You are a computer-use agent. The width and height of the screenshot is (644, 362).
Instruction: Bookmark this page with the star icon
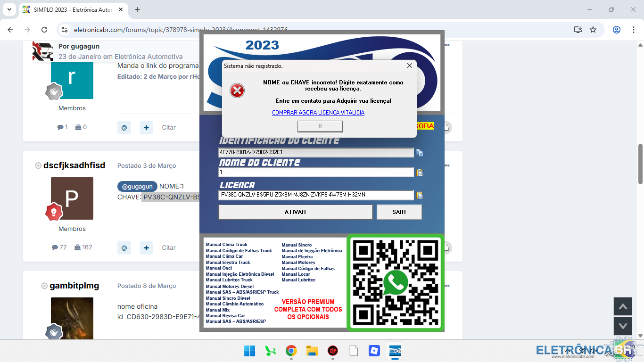(593, 30)
